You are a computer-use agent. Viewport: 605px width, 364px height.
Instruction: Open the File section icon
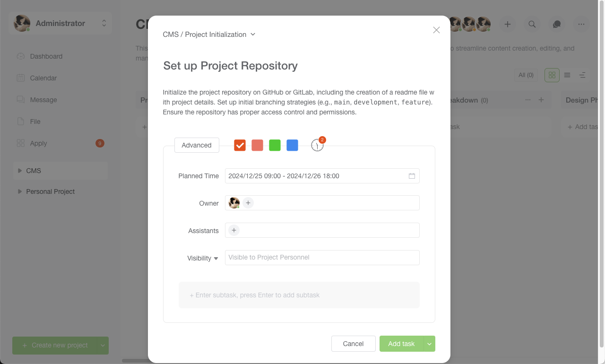[21, 121]
